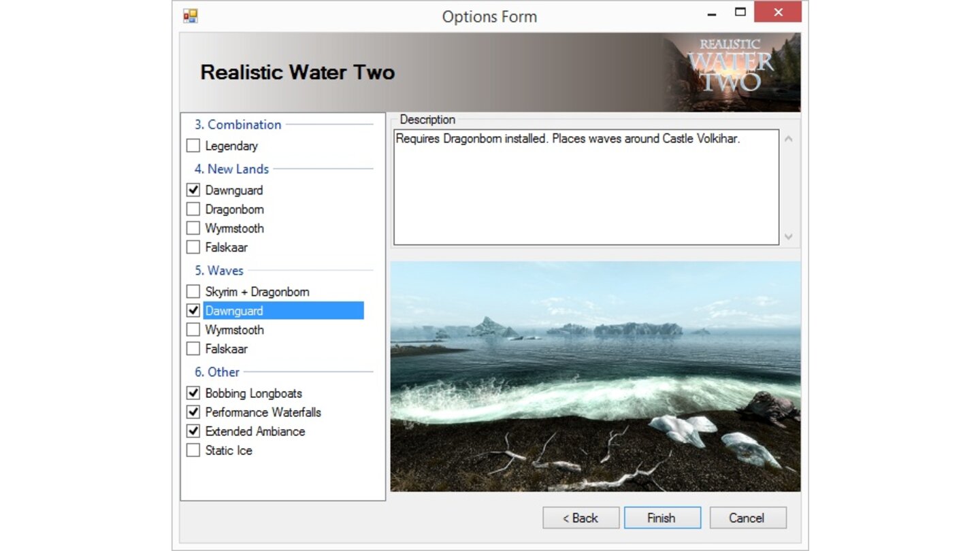Cancel the options form

(x=748, y=518)
